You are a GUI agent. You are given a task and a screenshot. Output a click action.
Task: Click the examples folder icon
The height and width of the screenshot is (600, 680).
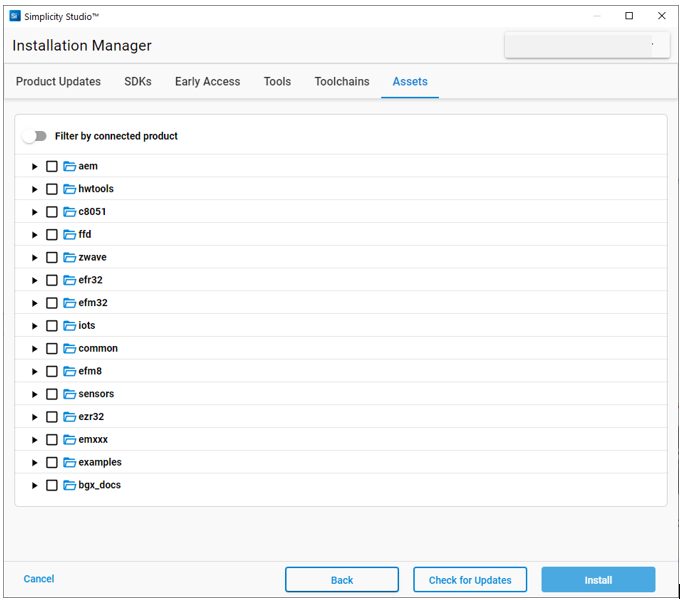pos(70,462)
